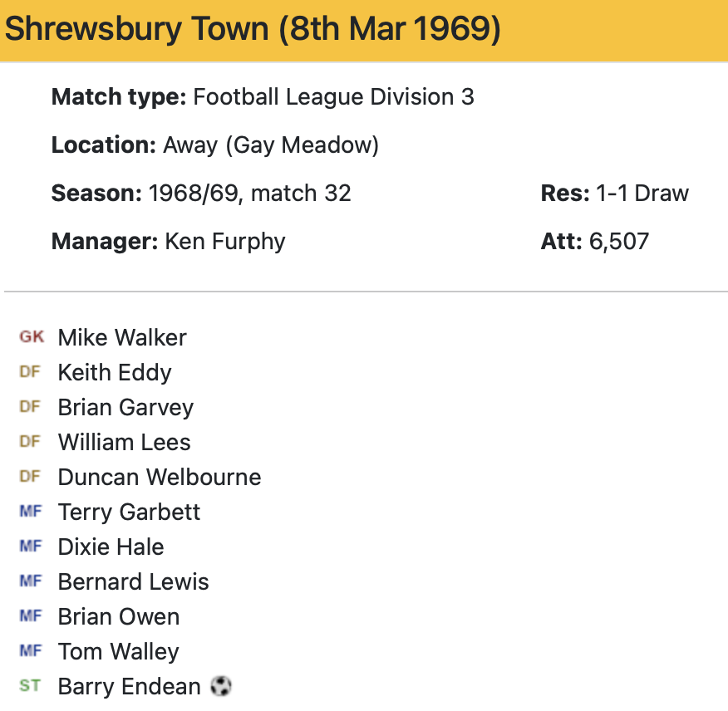The image size is (728, 711).
Task: Click the attendance figure 6,507
Action: click(x=619, y=241)
